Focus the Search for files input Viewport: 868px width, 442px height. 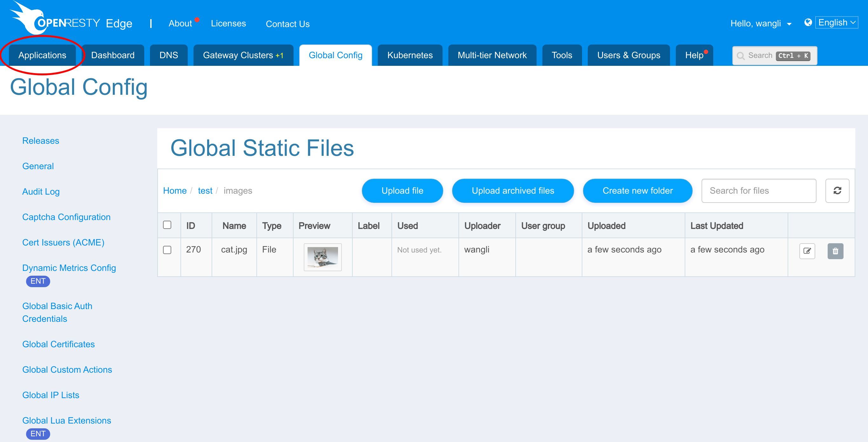[x=759, y=190]
